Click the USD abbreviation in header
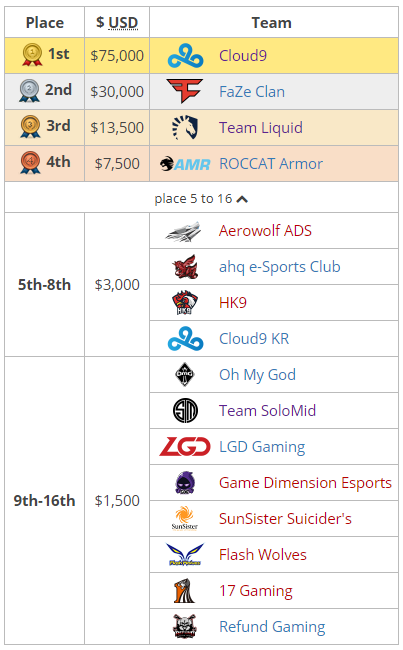The width and height of the screenshot is (403, 650). (123, 23)
